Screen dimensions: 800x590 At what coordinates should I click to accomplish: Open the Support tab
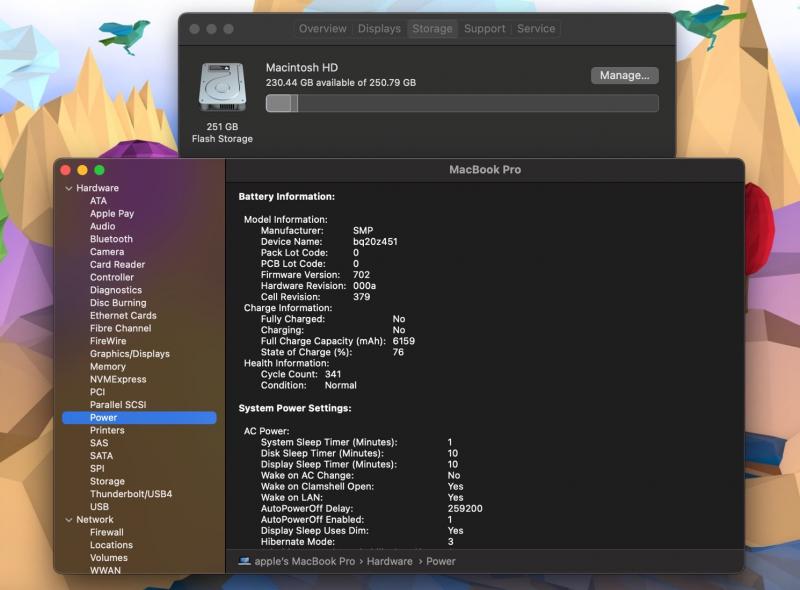tap(484, 29)
